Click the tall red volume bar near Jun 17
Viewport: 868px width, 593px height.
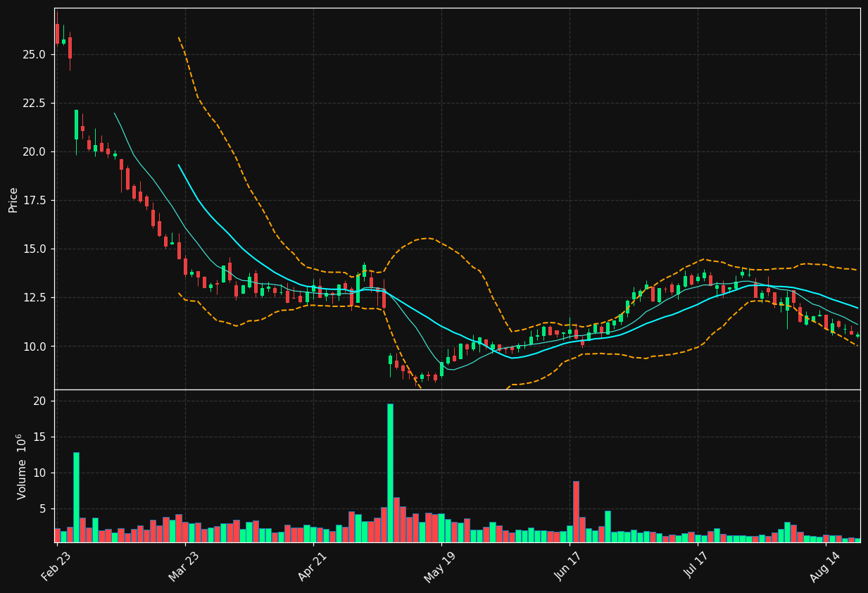[576, 511]
